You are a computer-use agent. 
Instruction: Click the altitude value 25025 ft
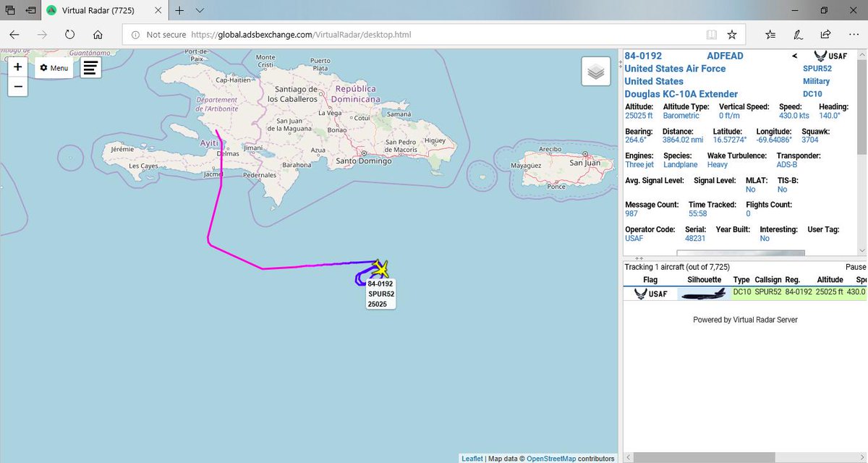(639, 116)
